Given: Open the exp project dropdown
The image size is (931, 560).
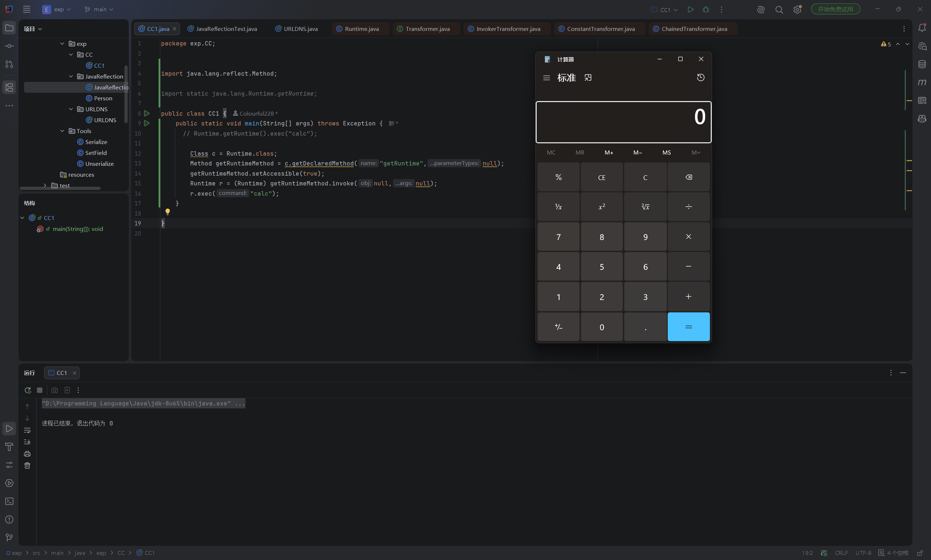Looking at the screenshot, I should click(x=57, y=9).
